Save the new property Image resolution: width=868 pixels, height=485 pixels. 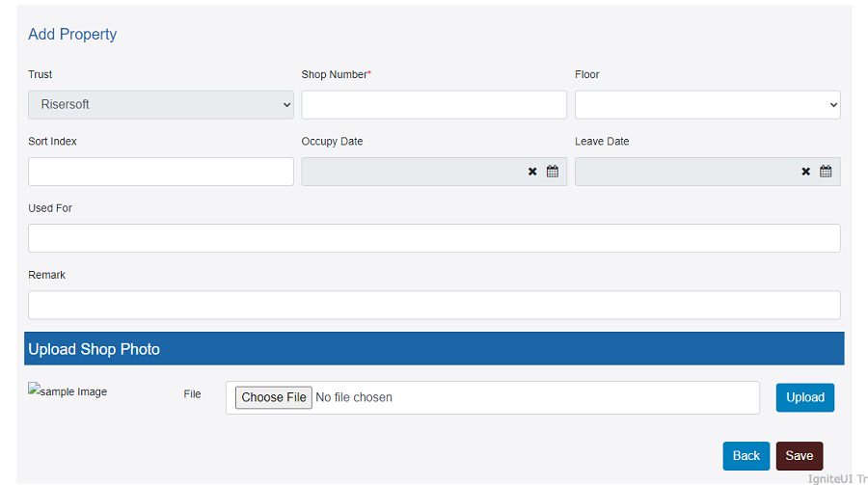tap(799, 456)
